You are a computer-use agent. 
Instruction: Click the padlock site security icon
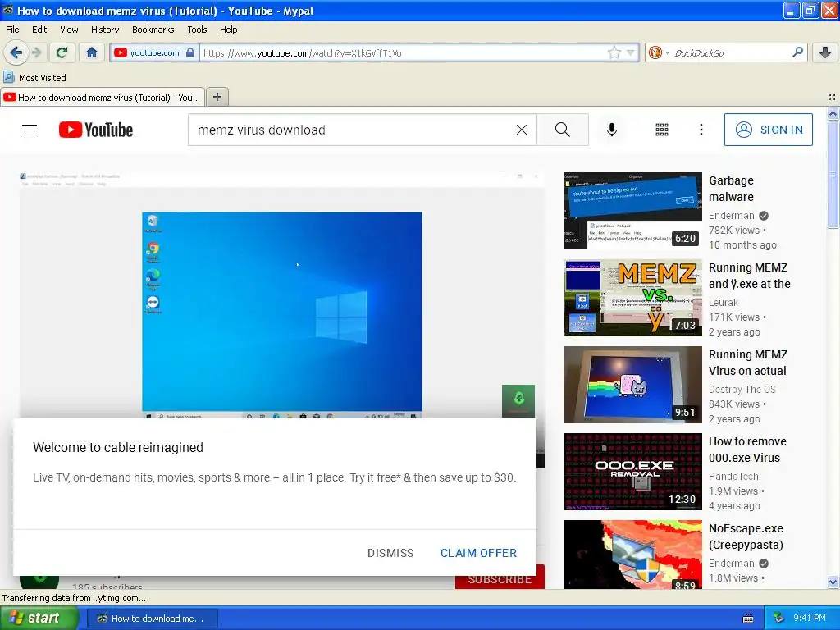190,52
